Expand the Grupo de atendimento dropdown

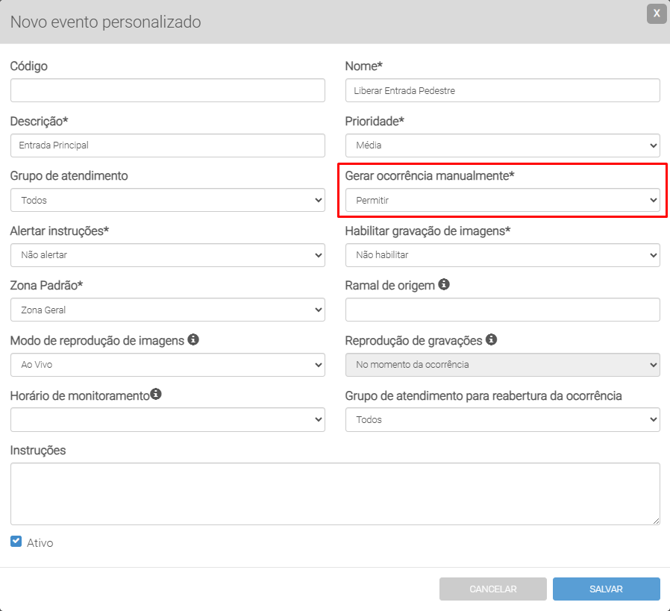point(167,200)
